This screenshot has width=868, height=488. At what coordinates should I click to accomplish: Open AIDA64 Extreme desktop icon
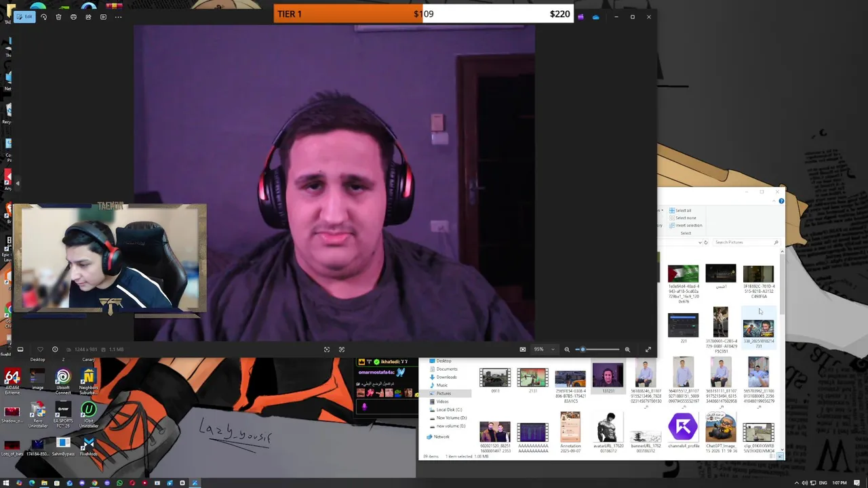click(12, 381)
